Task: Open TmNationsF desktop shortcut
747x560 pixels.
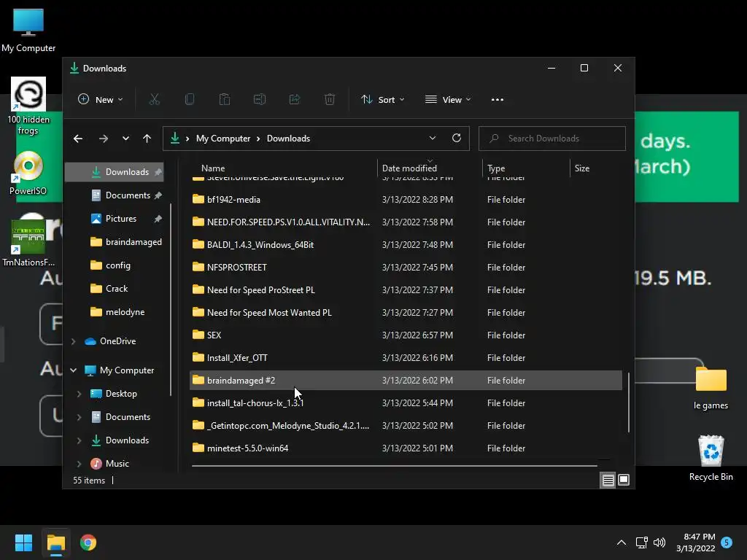Action: coord(28,244)
